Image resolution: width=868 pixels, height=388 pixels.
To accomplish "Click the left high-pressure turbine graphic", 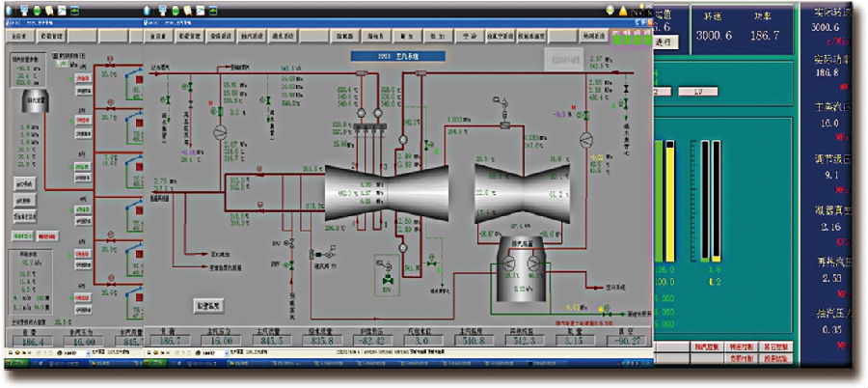I will click(x=368, y=191).
